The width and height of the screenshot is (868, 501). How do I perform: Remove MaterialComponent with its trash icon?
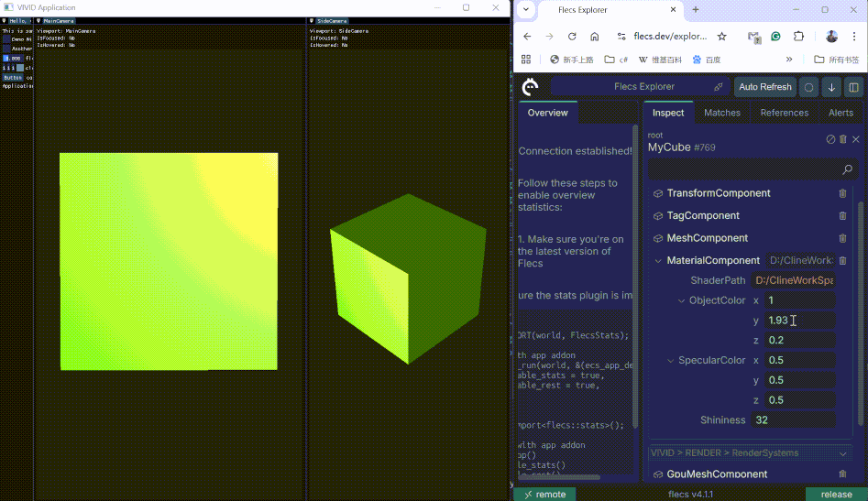[x=842, y=260]
